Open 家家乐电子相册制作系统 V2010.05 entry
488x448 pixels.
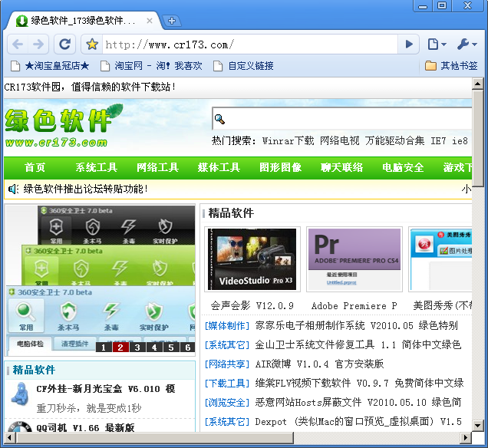[356, 326]
